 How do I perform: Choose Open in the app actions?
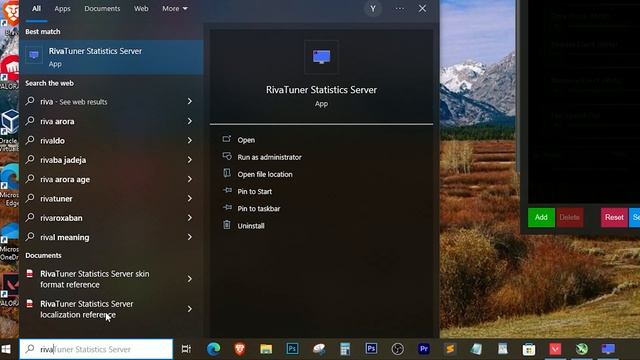click(246, 140)
